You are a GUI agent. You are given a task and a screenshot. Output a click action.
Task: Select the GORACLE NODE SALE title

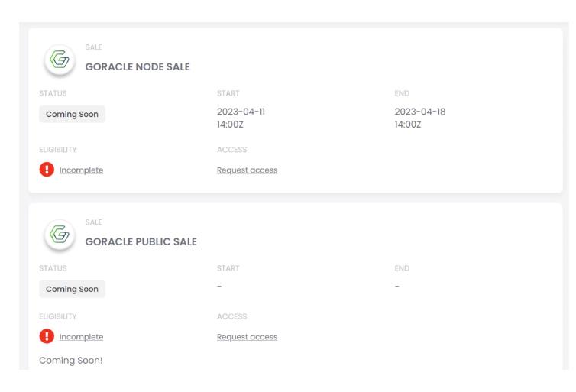tap(138, 67)
